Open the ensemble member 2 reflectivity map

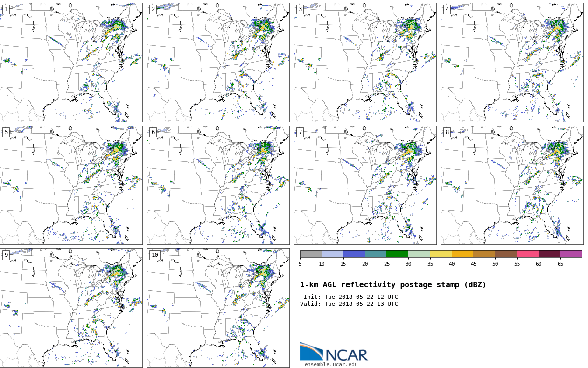point(218,63)
